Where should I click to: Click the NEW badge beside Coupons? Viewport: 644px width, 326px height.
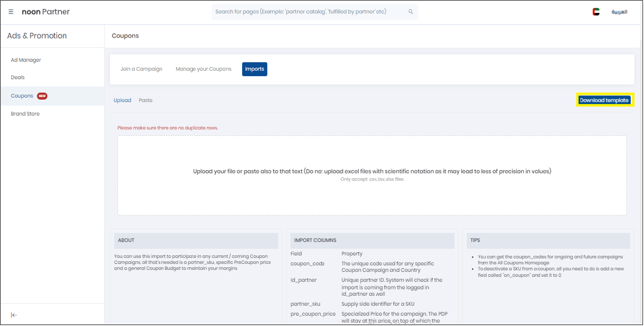coord(42,96)
